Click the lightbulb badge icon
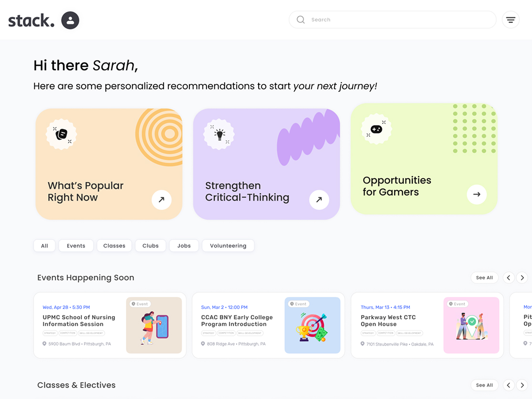This screenshot has width=532, height=399. click(x=219, y=134)
